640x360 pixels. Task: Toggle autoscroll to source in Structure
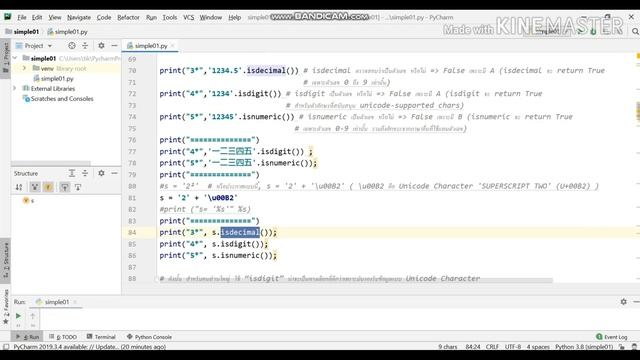[64, 187]
